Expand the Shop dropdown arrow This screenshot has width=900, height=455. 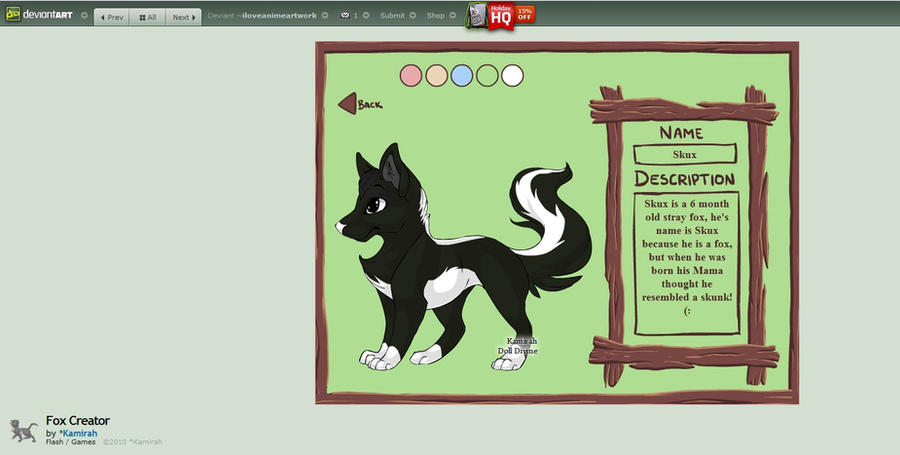point(453,15)
